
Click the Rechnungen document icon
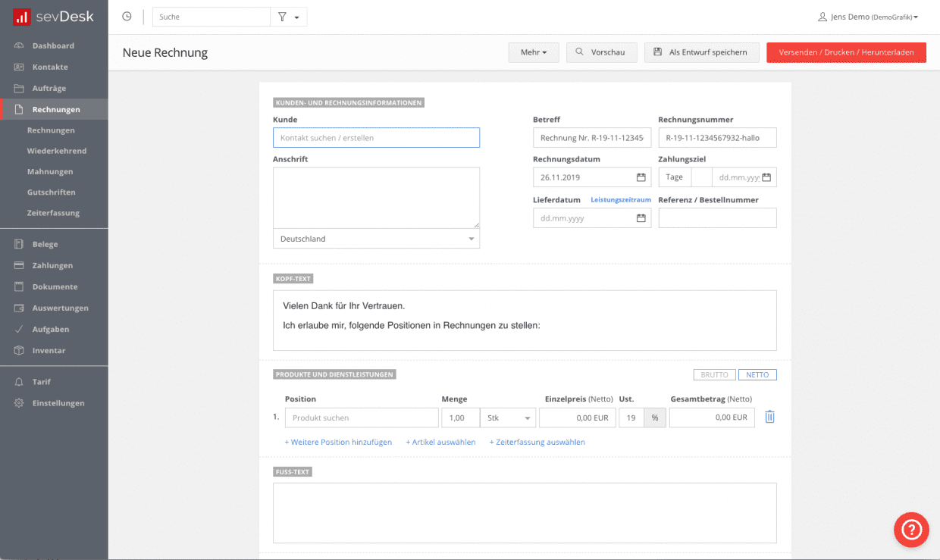pyautogui.click(x=19, y=110)
